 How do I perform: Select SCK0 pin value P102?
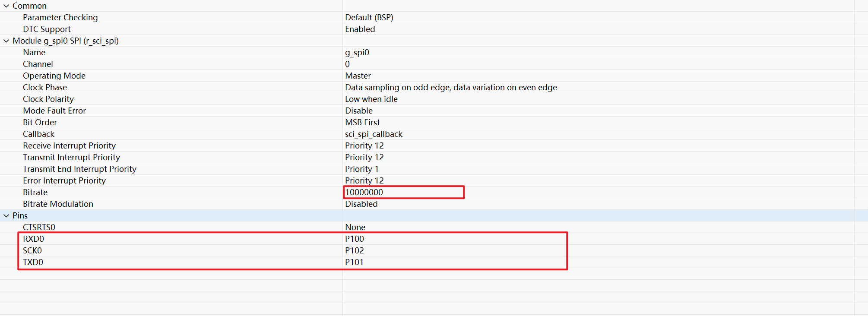355,250
